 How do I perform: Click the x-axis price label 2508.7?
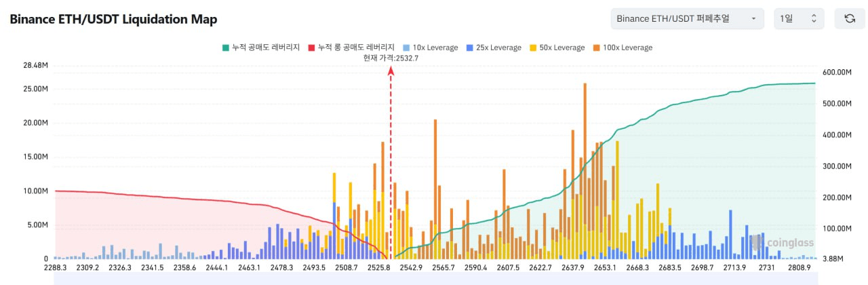click(346, 269)
